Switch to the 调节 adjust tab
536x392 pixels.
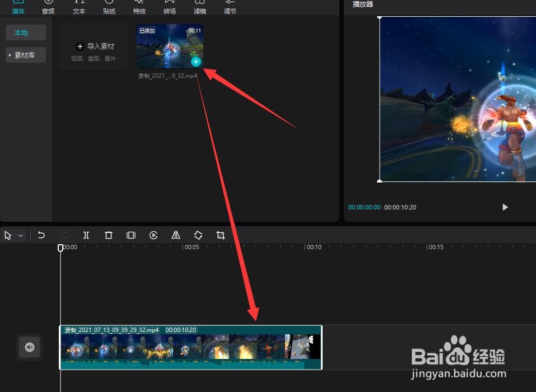pos(230,7)
